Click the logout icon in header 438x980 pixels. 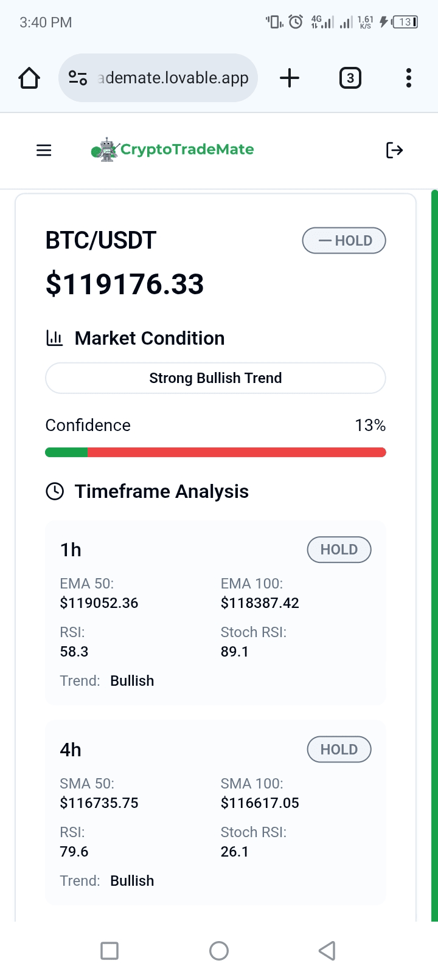pos(394,150)
